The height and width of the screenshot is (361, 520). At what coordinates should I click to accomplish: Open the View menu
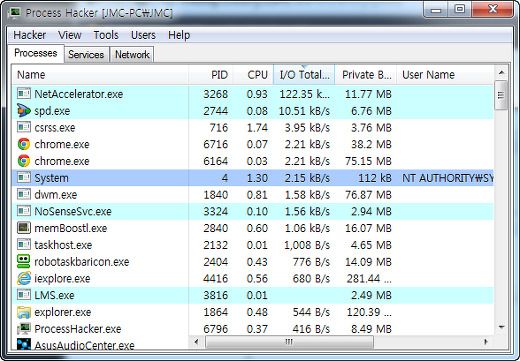tap(70, 35)
